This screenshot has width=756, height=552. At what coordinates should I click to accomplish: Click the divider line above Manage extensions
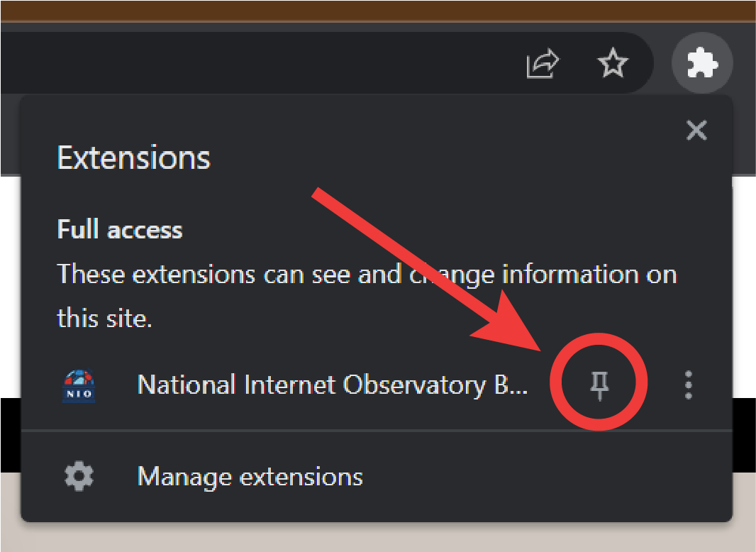point(376,430)
